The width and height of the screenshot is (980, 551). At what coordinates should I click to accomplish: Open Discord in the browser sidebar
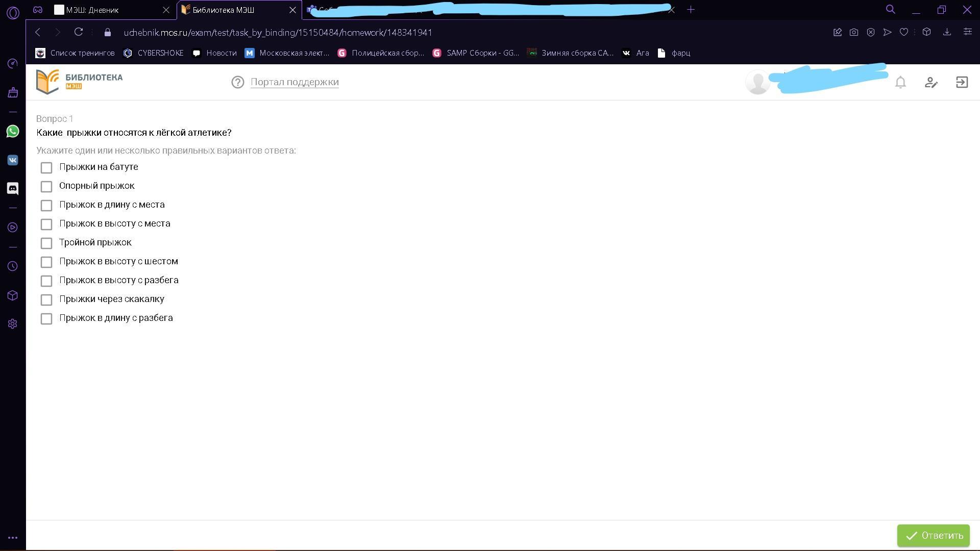tap(13, 188)
